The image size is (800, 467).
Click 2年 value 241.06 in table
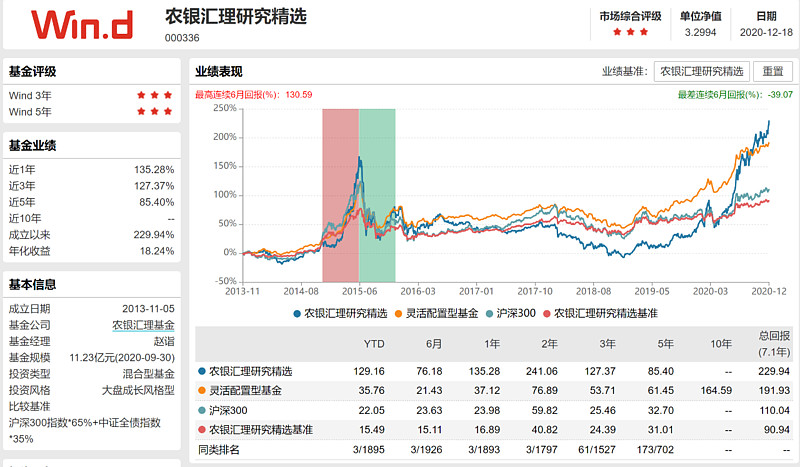coord(542,372)
